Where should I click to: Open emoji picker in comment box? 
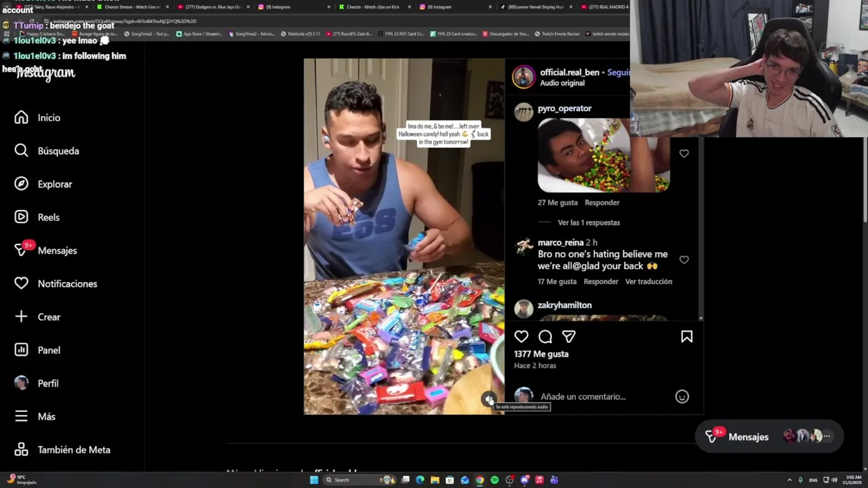coord(682,397)
